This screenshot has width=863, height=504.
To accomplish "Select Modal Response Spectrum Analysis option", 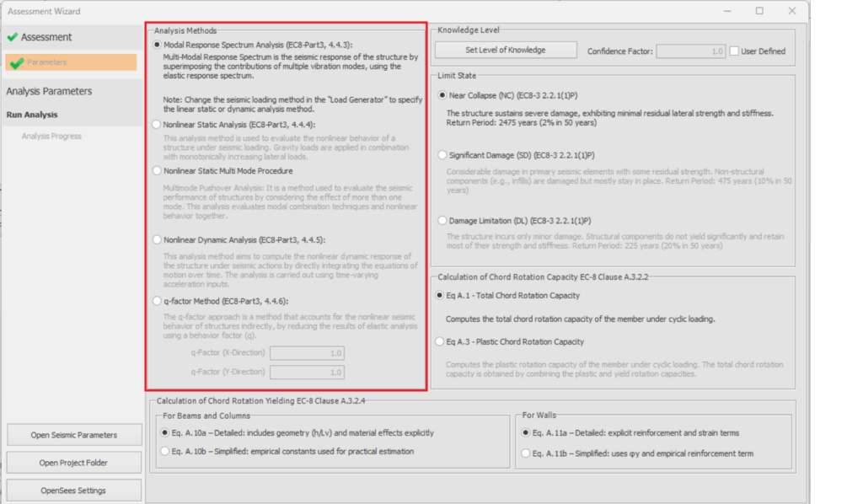I will 157,45.
